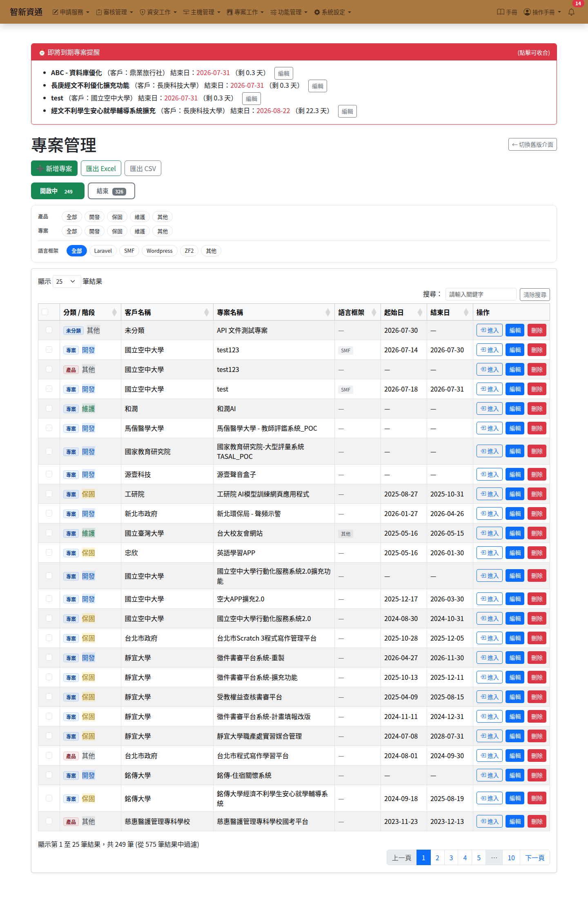Click 進入 for 台大校友會網站 row
This screenshot has height=917, width=588.
pyautogui.click(x=489, y=533)
